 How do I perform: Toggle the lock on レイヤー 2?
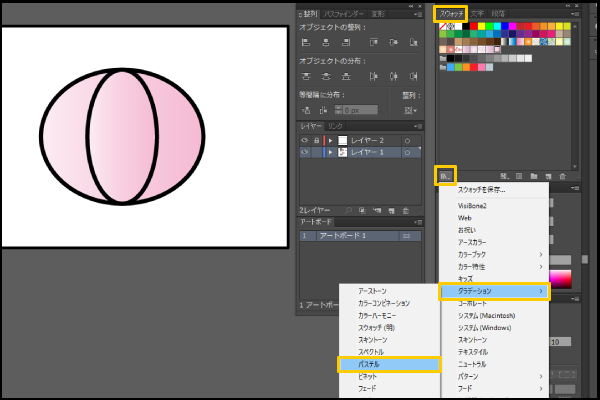point(316,140)
